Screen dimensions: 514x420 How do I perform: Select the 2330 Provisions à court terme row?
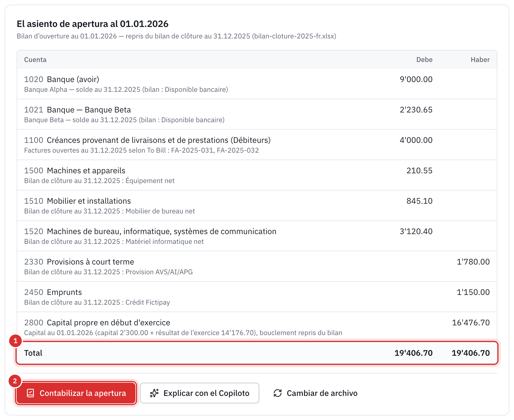pos(257,267)
